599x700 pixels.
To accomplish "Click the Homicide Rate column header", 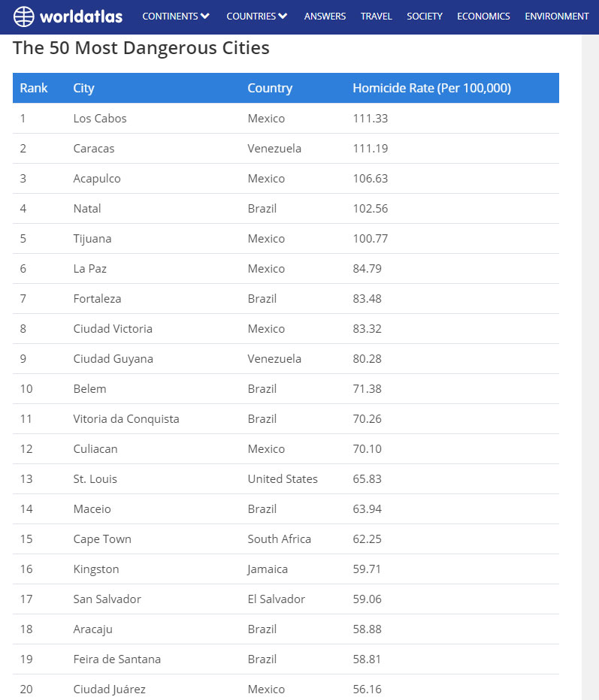I will [x=431, y=89].
